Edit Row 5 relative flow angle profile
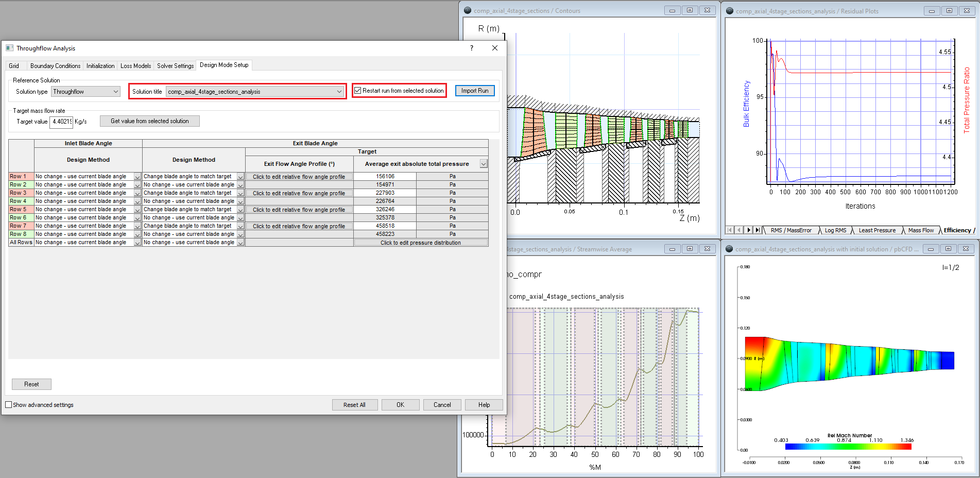This screenshot has height=478, width=980. [299, 210]
